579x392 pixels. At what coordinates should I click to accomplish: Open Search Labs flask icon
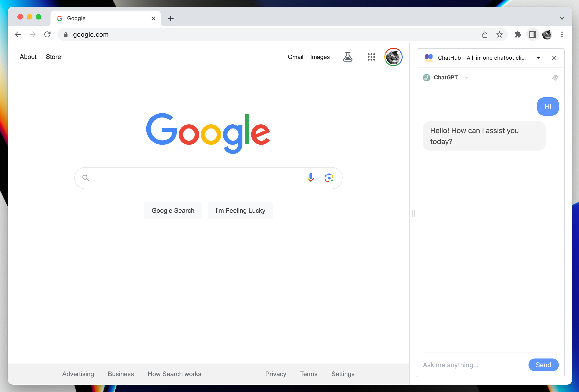point(348,57)
